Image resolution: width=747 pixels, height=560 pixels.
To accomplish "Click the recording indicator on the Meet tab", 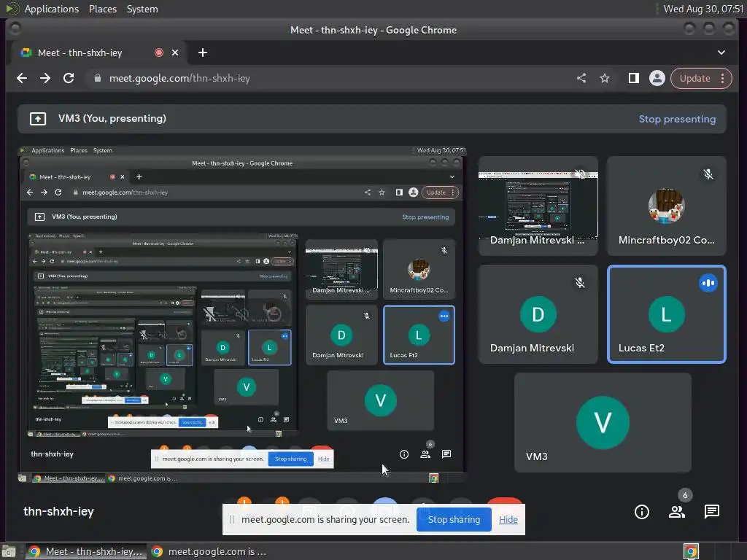I will pyautogui.click(x=159, y=52).
